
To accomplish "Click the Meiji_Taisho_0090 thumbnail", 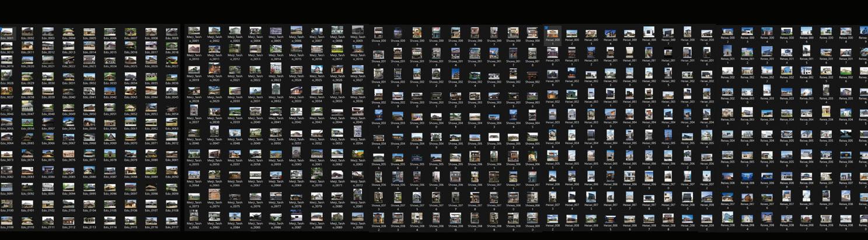I will tap(357, 216).
